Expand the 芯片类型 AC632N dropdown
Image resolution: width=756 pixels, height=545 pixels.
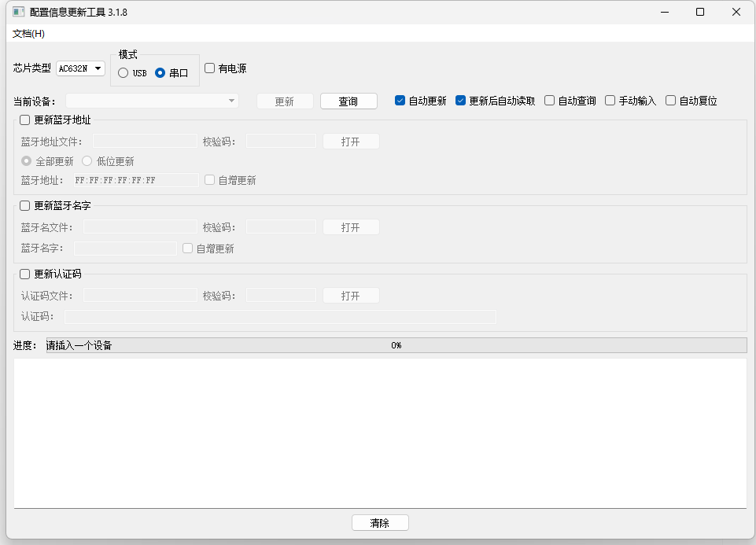pyautogui.click(x=81, y=68)
